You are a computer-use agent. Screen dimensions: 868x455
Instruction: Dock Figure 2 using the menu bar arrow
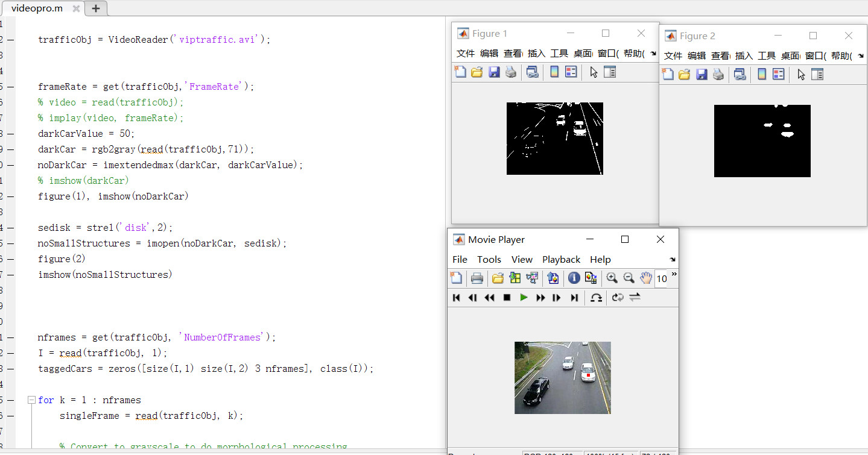point(861,56)
